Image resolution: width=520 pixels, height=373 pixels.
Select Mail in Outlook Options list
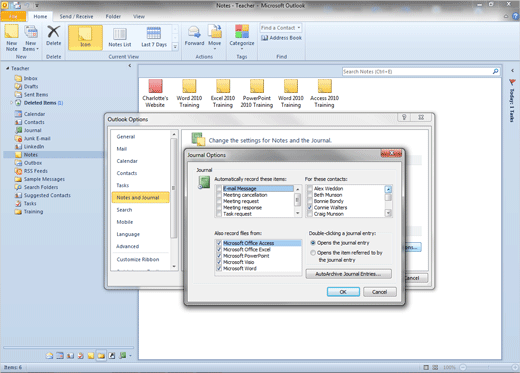coord(122,149)
